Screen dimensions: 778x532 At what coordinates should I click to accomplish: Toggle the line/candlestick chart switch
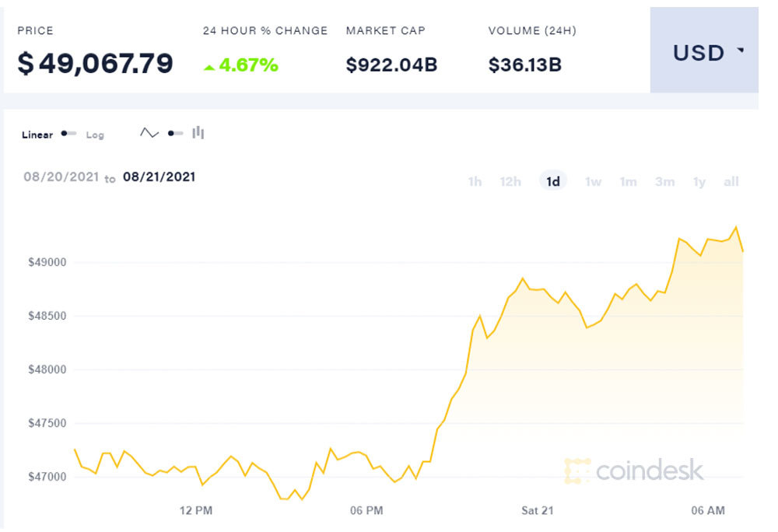click(175, 133)
